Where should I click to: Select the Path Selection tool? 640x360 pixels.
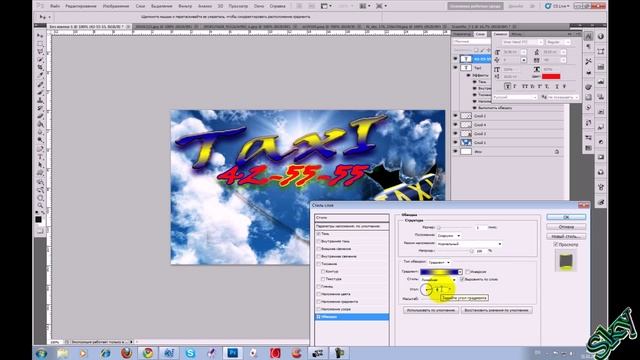coord(40,165)
